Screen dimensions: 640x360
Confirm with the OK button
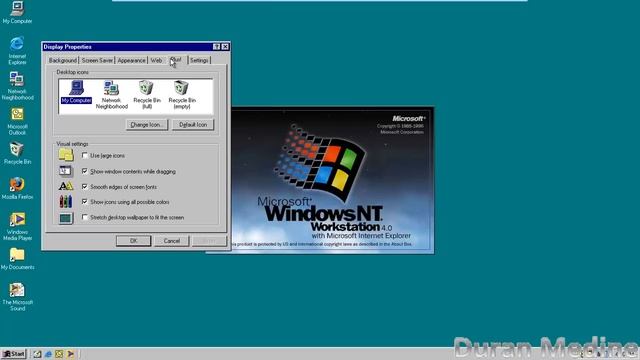pos(133,241)
